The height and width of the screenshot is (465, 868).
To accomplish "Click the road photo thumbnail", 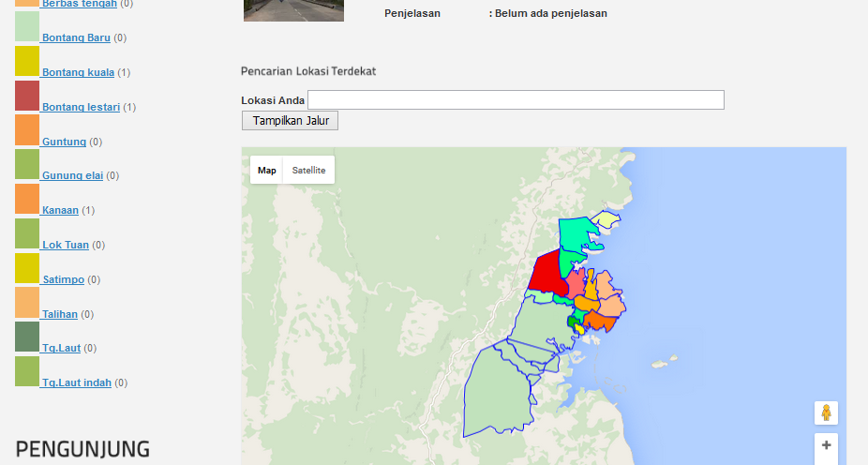I will click(294, 10).
